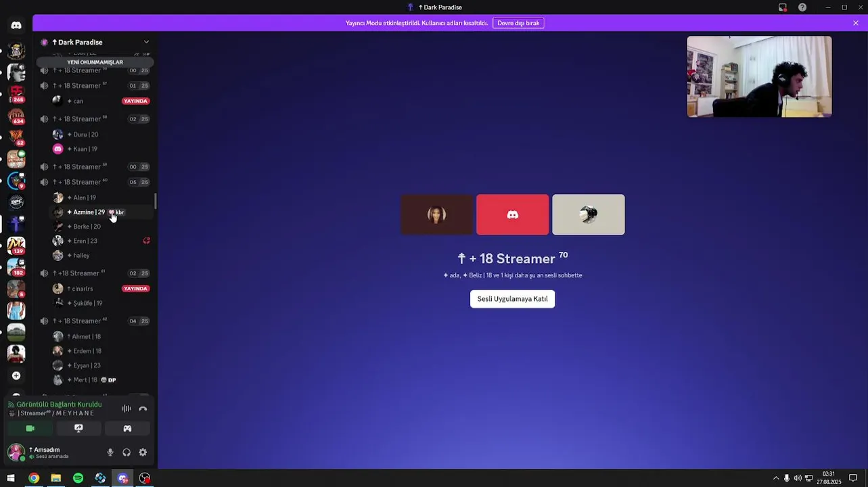This screenshot has height=487, width=868.
Task: Open the server with 265 badge
Action: tap(16, 94)
